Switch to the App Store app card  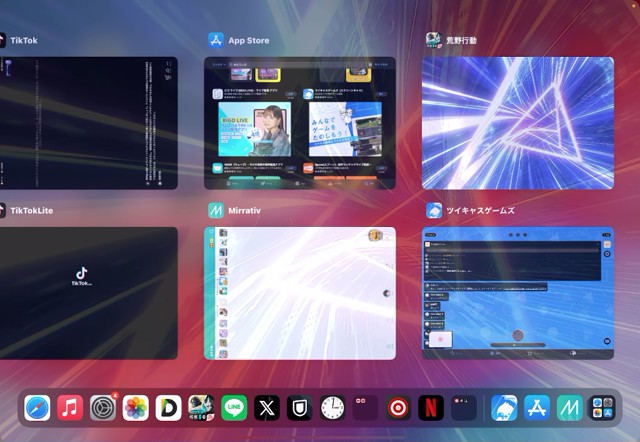pyautogui.click(x=300, y=123)
